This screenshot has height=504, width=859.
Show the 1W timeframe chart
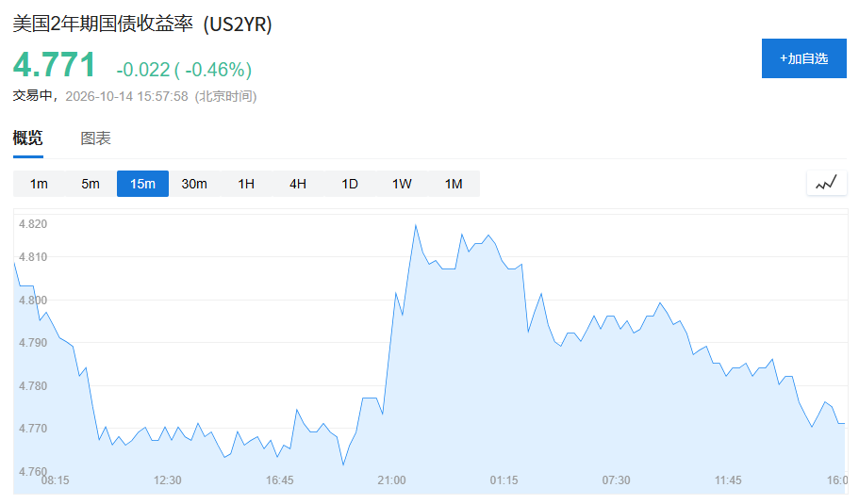click(x=402, y=184)
